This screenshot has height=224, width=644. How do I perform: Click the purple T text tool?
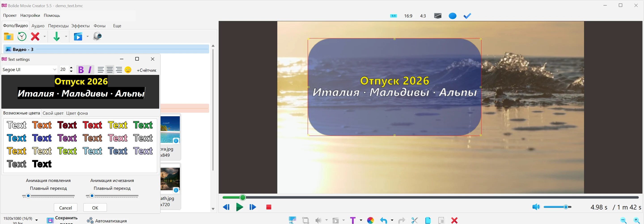(x=353, y=220)
